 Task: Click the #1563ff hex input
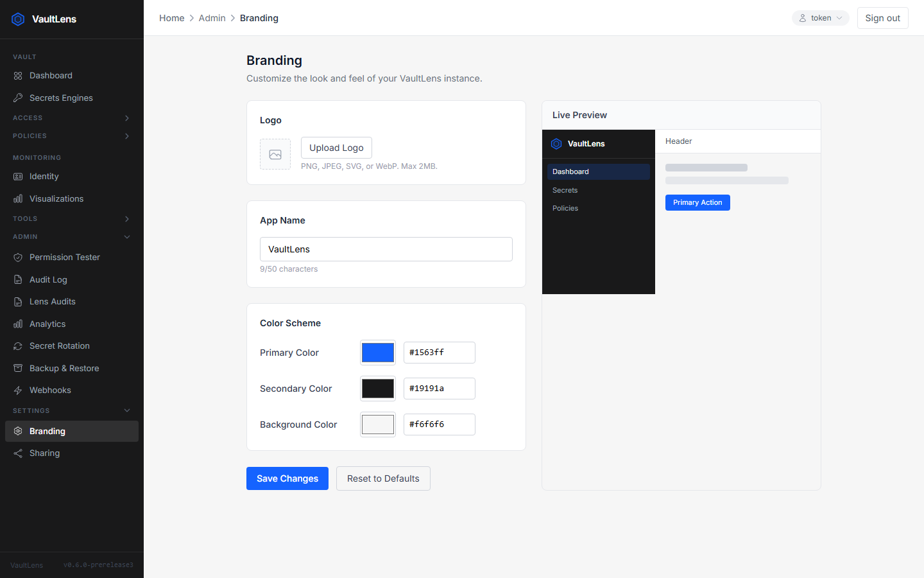coord(440,353)
